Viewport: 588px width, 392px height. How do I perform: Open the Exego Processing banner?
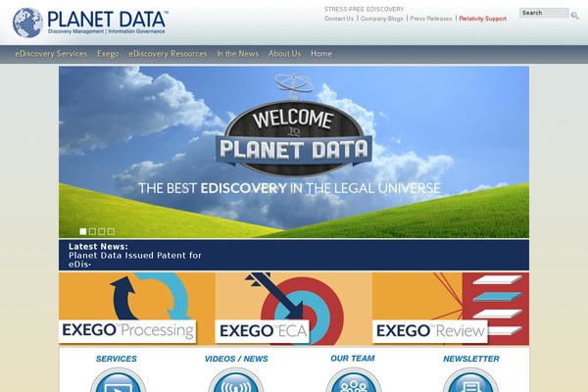pos(137,309)
